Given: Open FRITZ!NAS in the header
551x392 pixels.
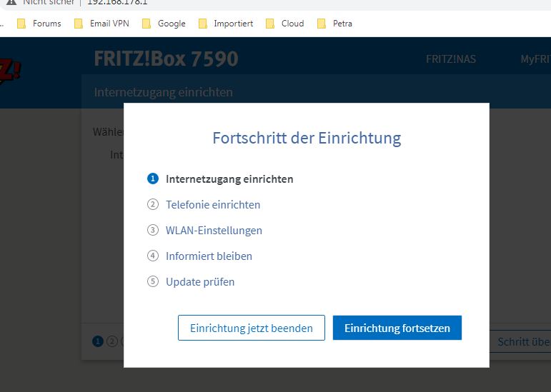Looking at the screenshot, I should pos(451,59).
